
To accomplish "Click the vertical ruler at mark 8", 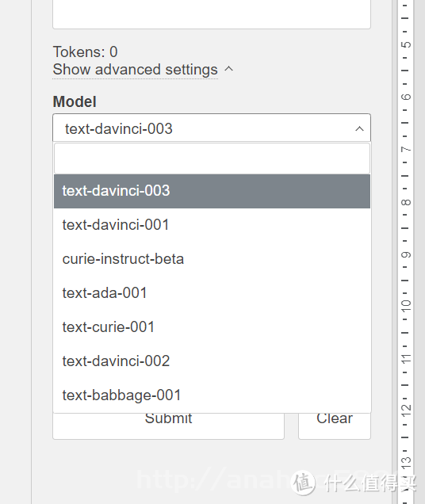I will click(406, 202).
